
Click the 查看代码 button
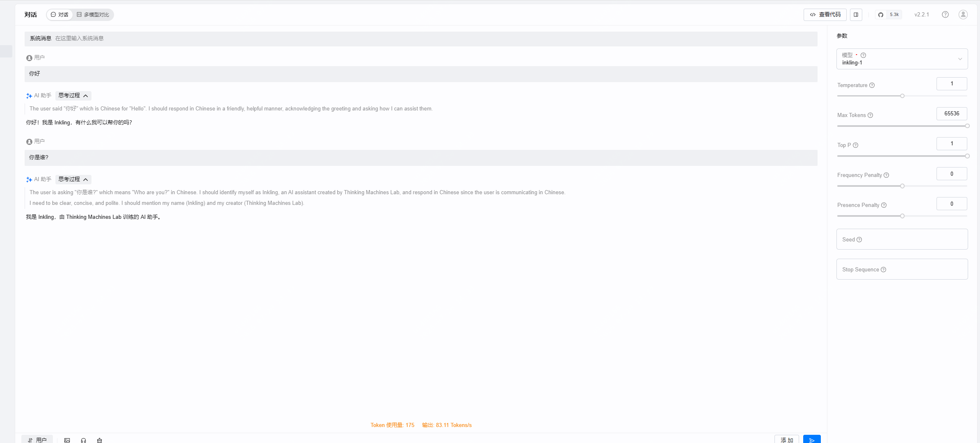825,15
